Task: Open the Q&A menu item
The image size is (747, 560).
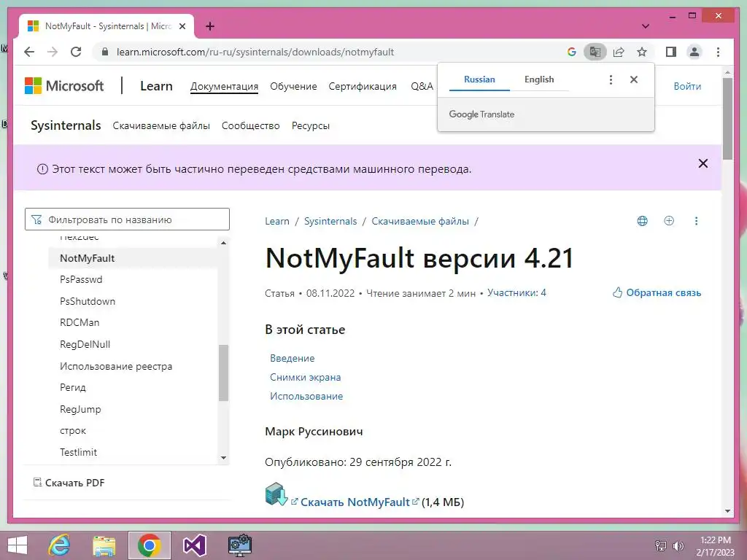Action: coord(422,86)
